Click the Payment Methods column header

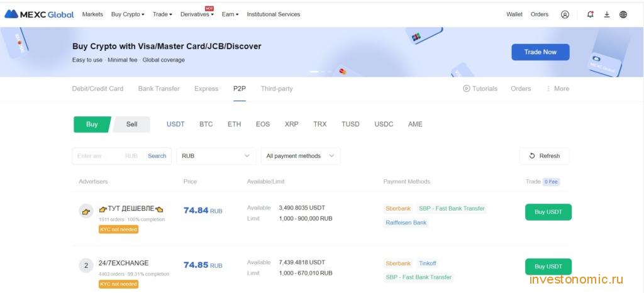point(407,181)
